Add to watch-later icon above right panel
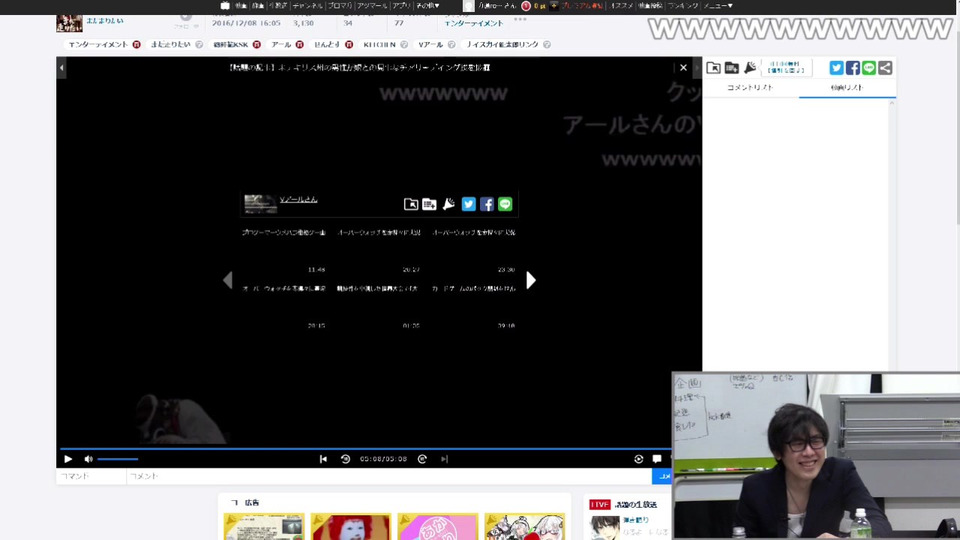The width and height of the screenshot is (960, 540). 732,67
